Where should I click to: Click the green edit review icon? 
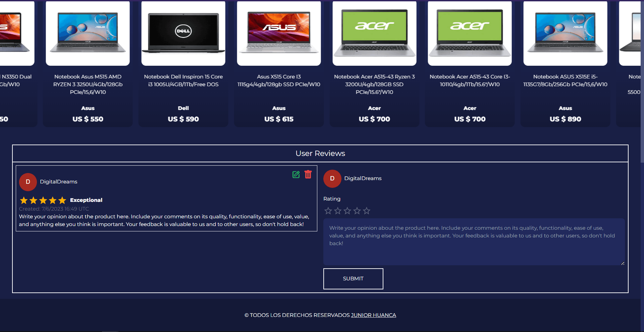coord(296,175)
